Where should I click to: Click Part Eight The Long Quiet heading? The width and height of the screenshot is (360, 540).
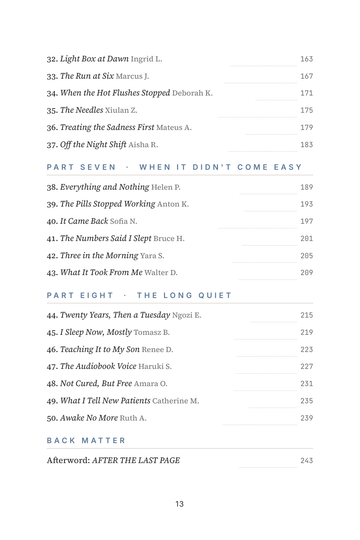(139, 295)
